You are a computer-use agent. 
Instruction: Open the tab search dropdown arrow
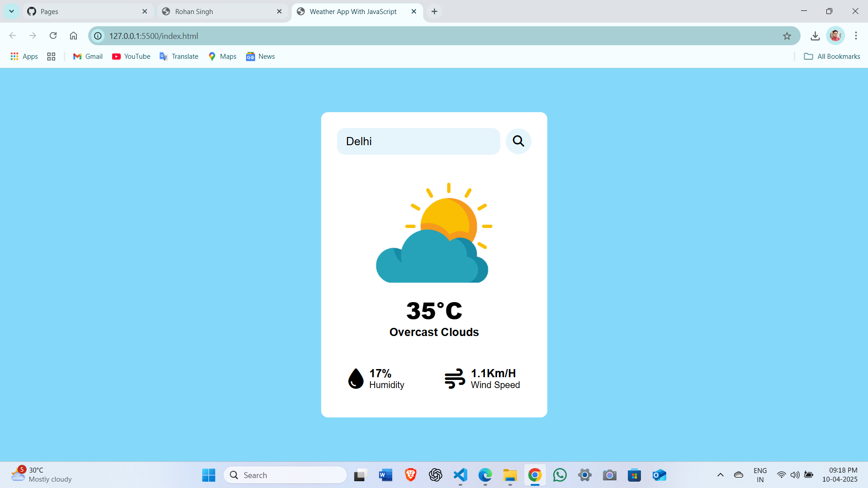click(x=11, y=11)
